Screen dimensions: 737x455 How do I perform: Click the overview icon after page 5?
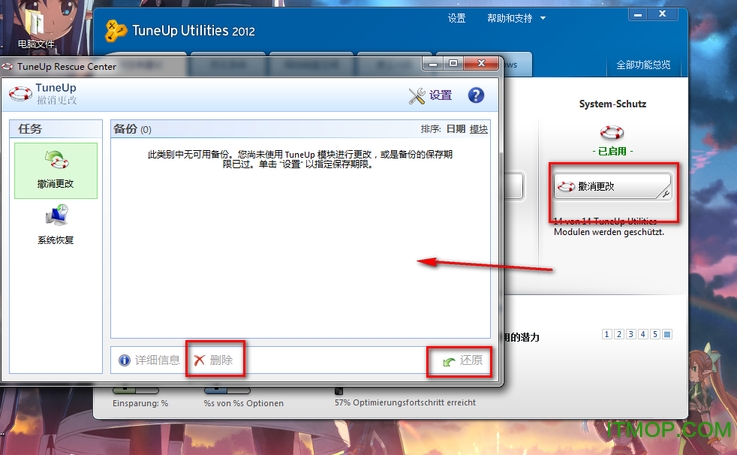[x=667, y=334]
